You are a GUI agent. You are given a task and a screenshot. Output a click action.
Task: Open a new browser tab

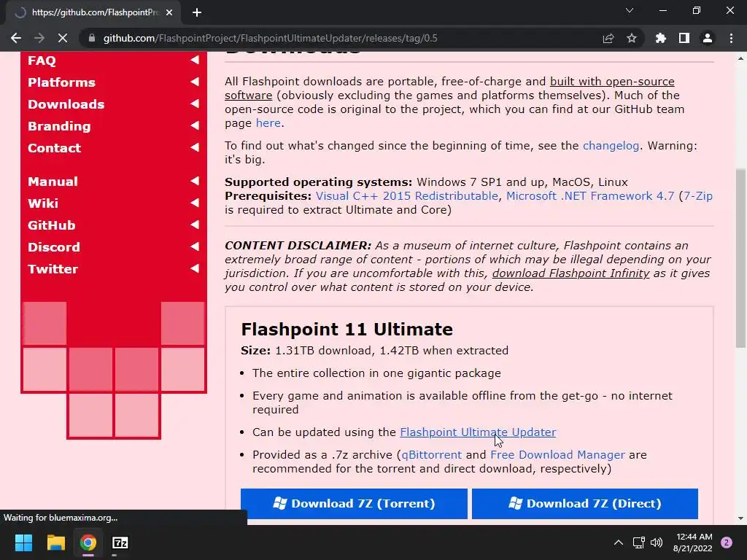coord(197,12)
